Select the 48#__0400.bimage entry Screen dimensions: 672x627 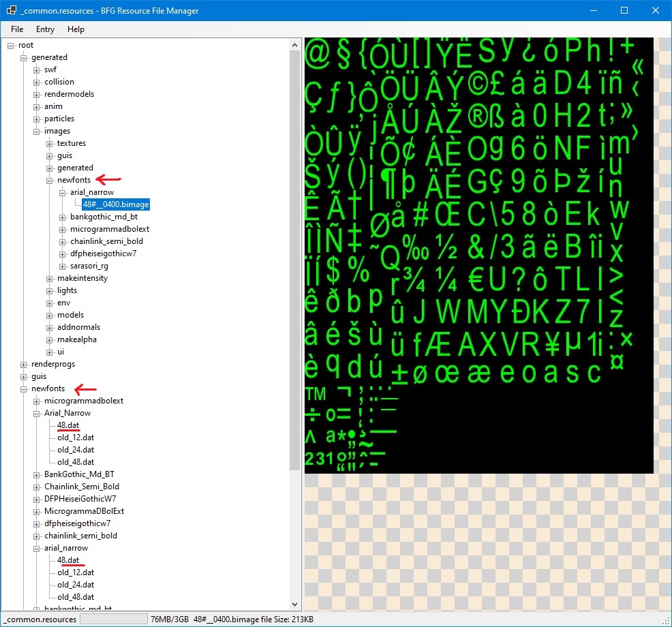116,204
